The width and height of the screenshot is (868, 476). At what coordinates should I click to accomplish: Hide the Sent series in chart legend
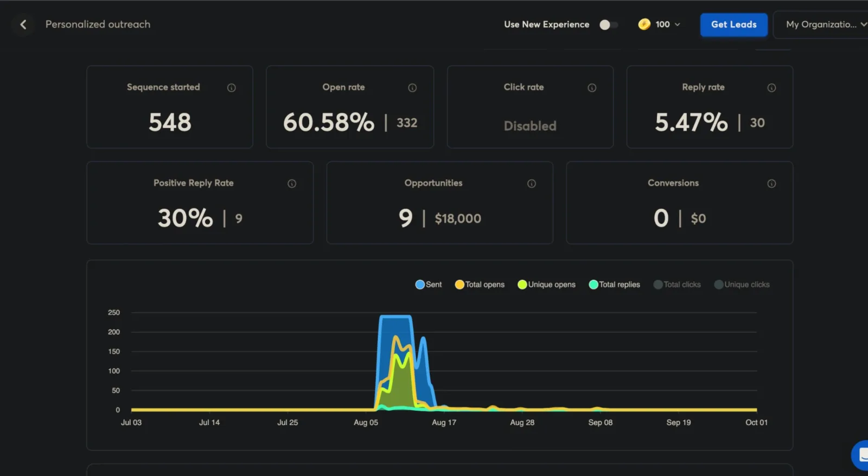coord(429,285)
